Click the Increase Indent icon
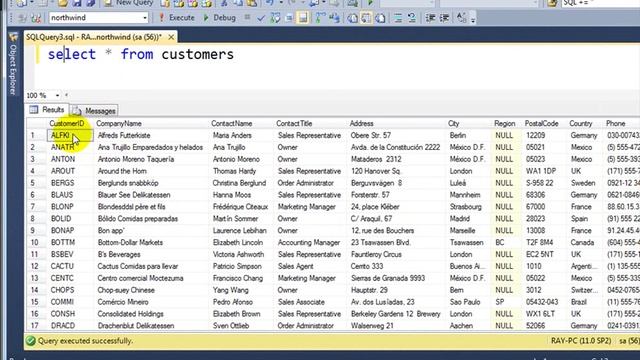The image size is (640, 360). (x=444, y=18)
